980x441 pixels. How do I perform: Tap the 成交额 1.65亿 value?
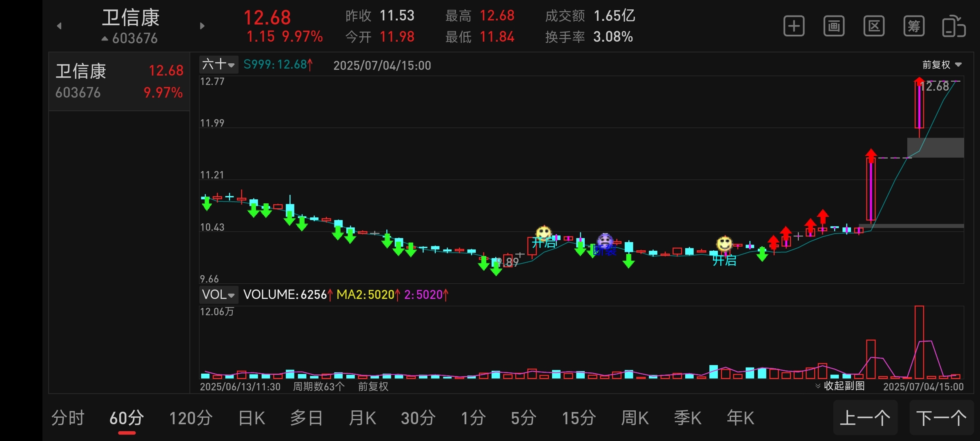click(x=614, y=16)
